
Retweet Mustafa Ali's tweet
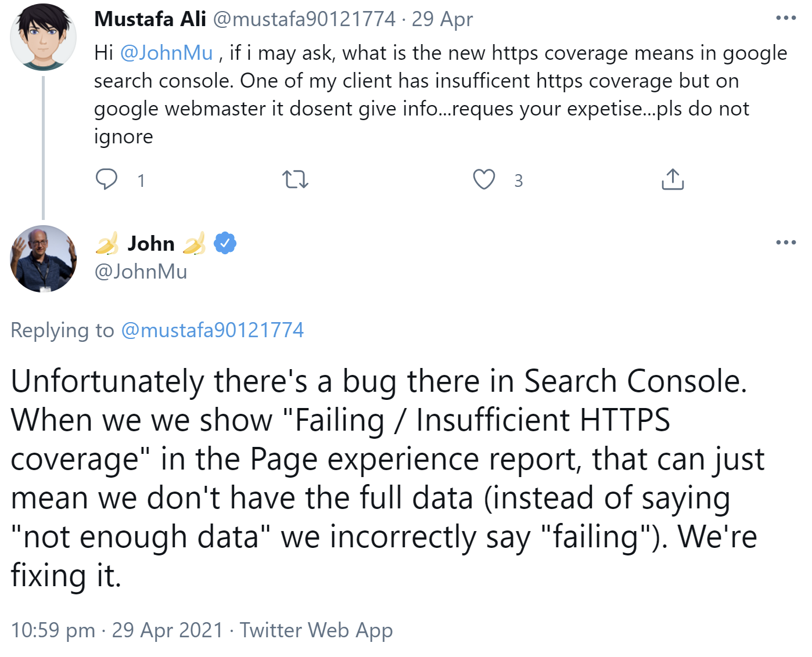pos(295,180)
